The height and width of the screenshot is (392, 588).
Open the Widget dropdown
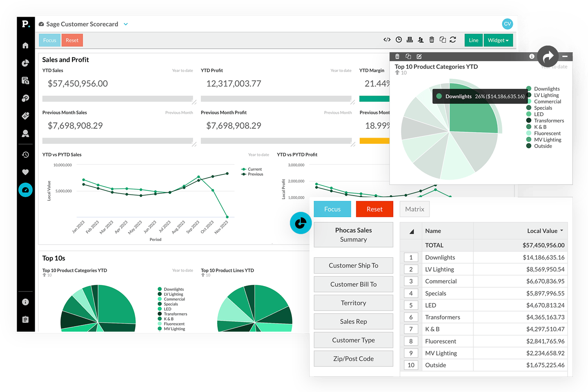(x=498, y=40)
